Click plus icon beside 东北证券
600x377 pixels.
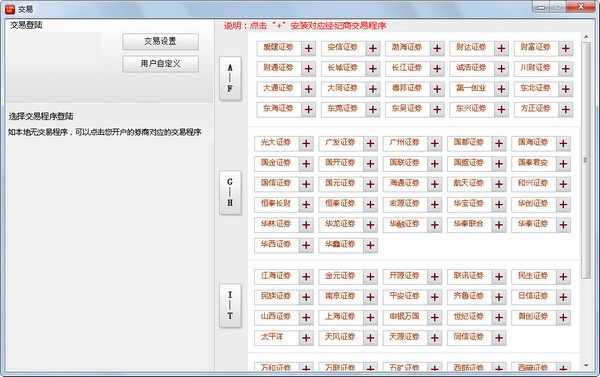point(566,89)
